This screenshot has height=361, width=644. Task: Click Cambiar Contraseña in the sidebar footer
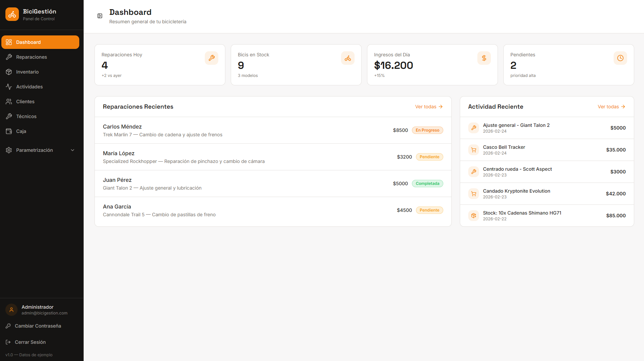click(x=38, y=326)
